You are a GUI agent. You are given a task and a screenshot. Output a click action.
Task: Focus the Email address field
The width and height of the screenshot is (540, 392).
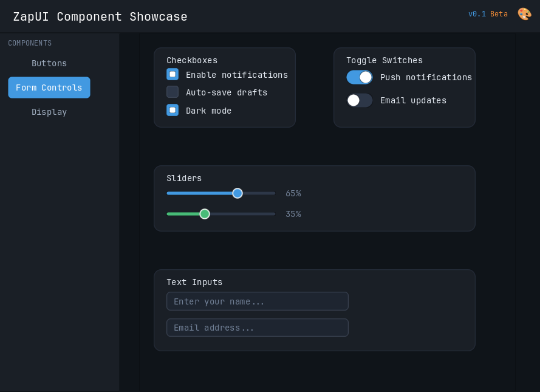[x=258, y=328]
